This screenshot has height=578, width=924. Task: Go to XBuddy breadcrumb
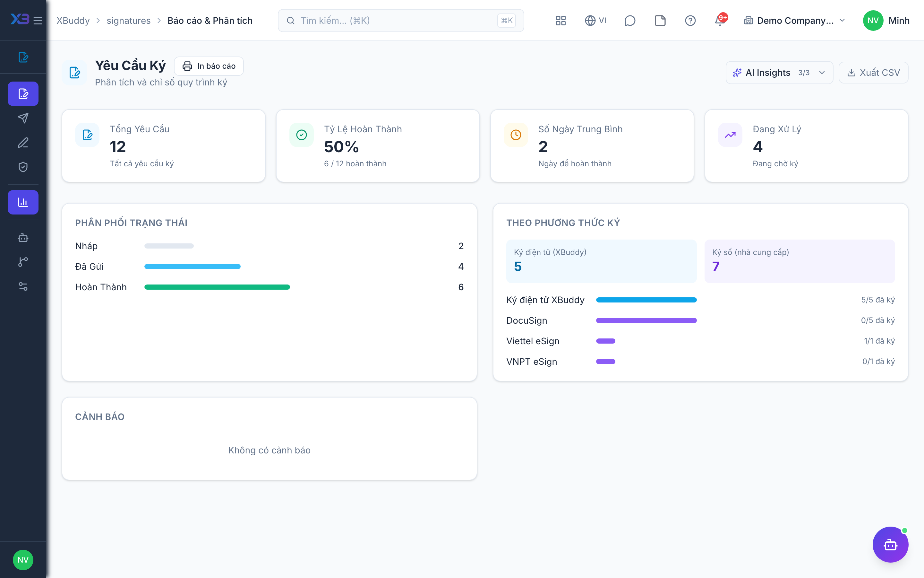[x=73, y=21]
